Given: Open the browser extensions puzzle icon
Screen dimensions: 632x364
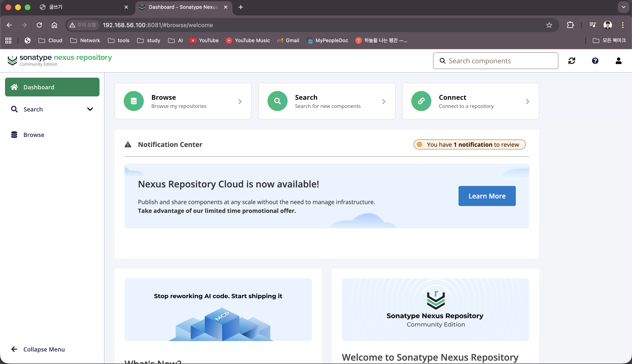Looking at the screenshot, I should coord(570,25).
